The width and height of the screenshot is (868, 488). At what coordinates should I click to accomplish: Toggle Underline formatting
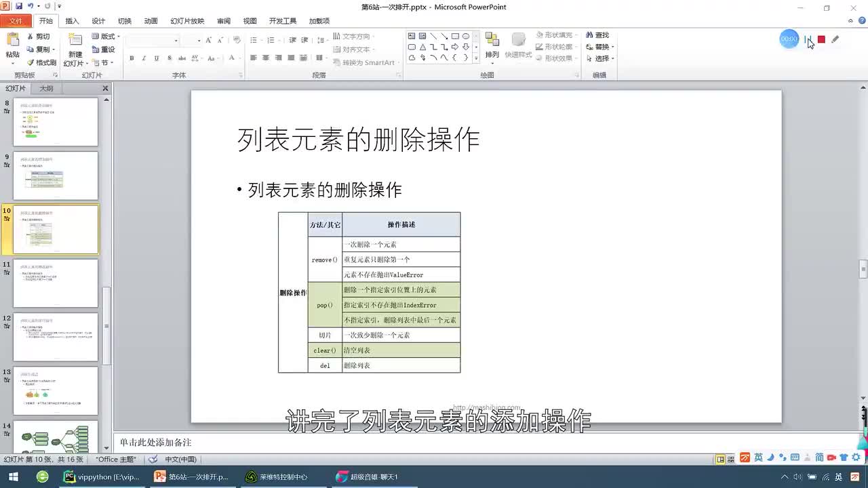156,58
